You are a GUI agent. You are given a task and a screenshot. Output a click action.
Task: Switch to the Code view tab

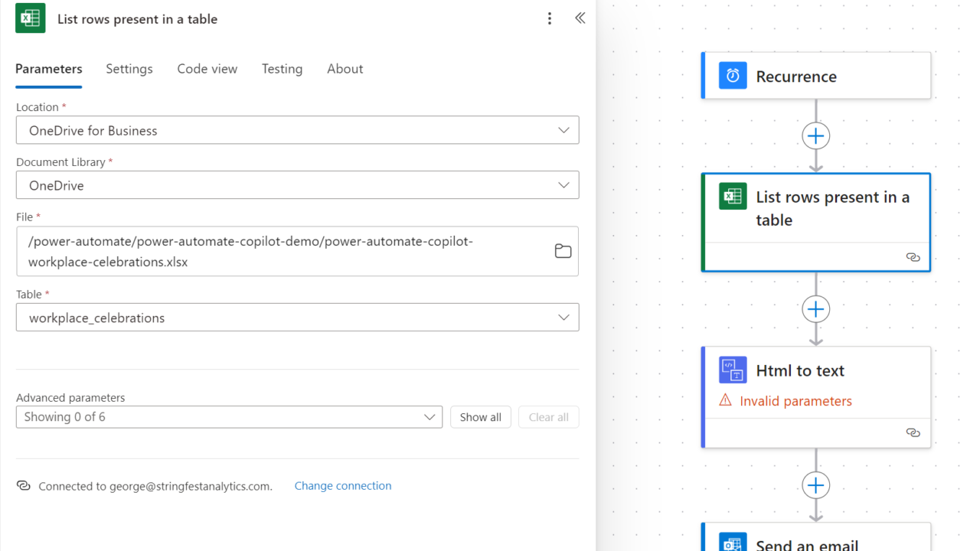tap(207, 69)
